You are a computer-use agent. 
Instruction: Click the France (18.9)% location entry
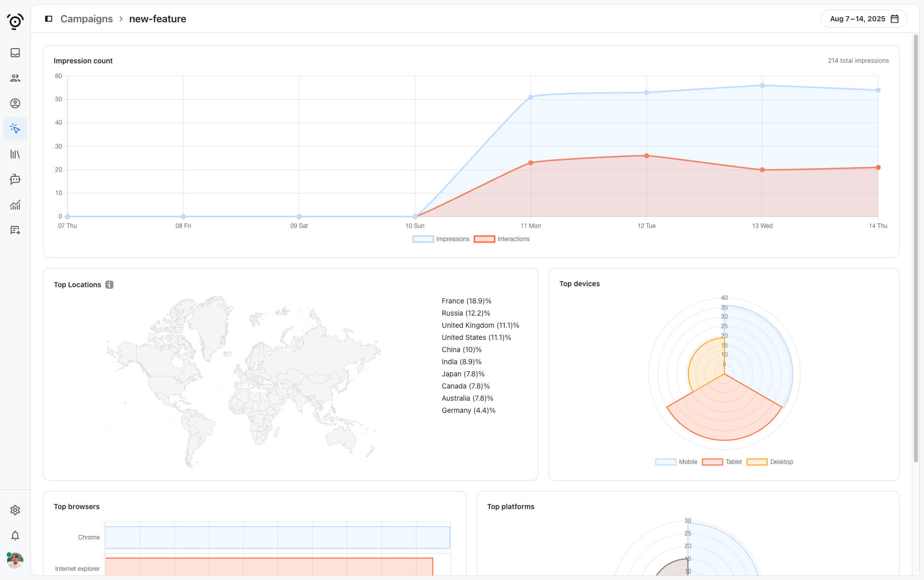467,301
